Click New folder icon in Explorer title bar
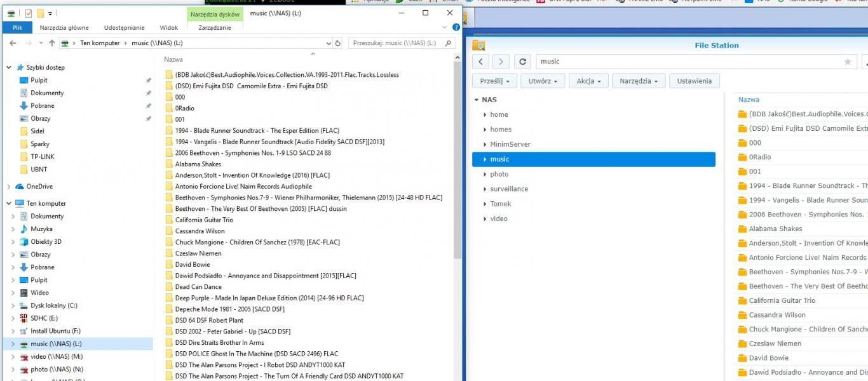The width and height of the screenshot is (868, 381). click(x=40, y=13)
